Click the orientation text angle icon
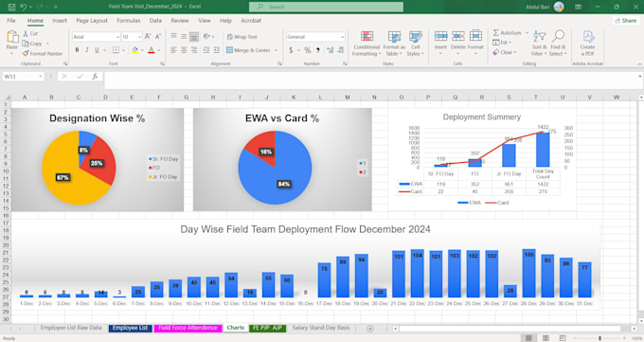The image size is (644, 342). [x=206, y=37]
